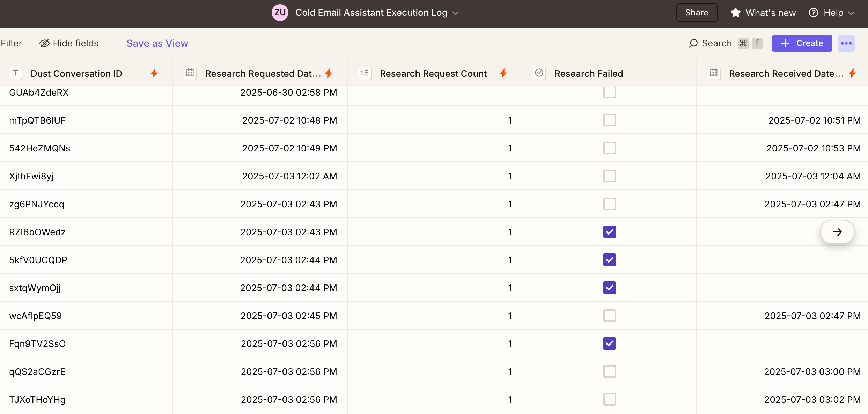Uncheck Research Failed for row Fqn9TV2SsO
Screen dimensions: 868x414
point(609,343)
